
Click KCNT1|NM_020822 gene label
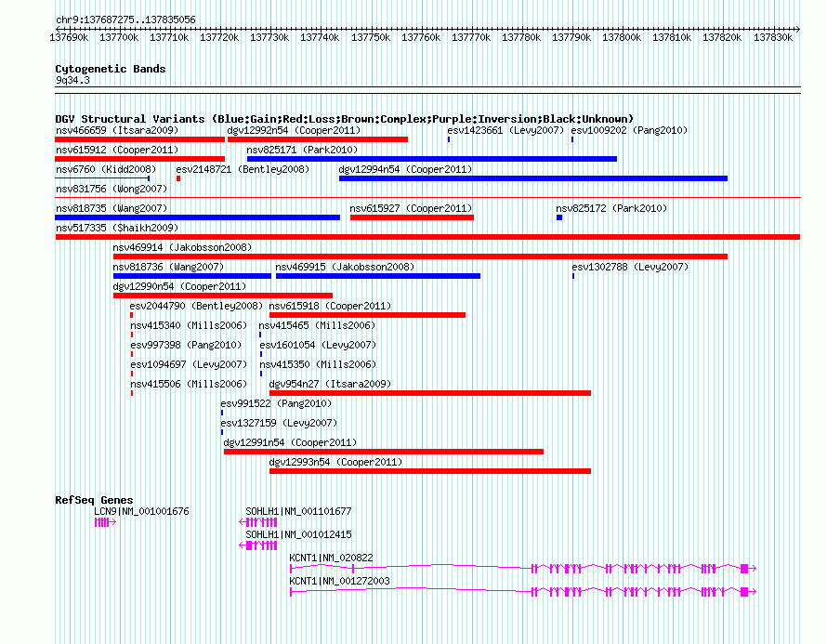click(x=331, y=558)
